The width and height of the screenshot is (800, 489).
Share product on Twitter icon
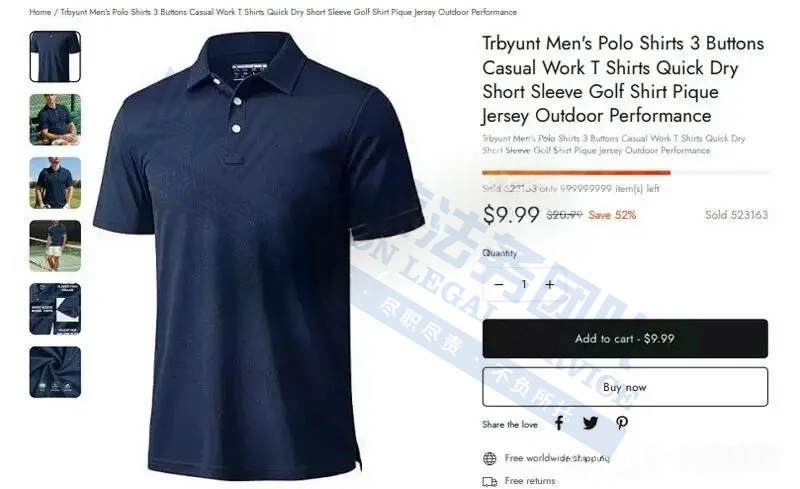[x=590, y=423]
